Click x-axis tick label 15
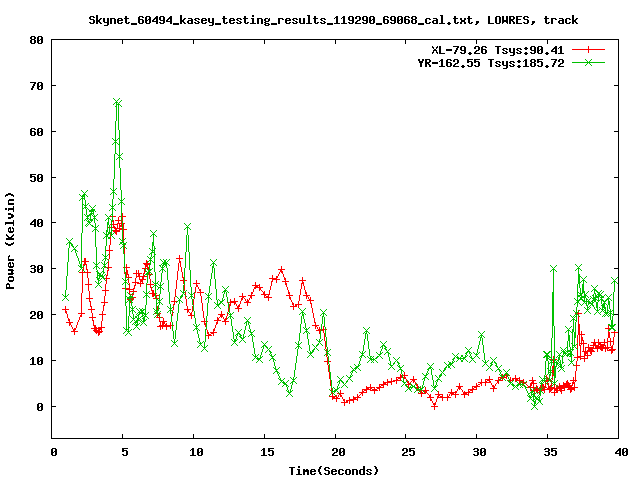640x480 pixels. tap(267, 452)
